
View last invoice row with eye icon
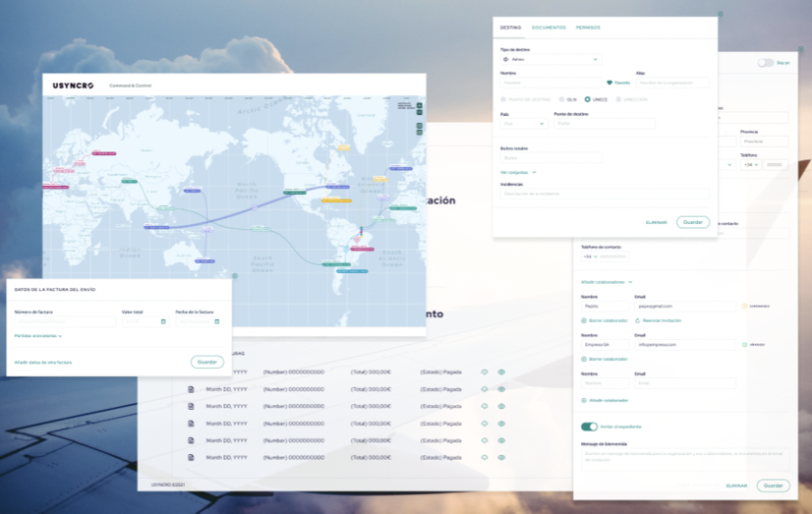[501, 457]
